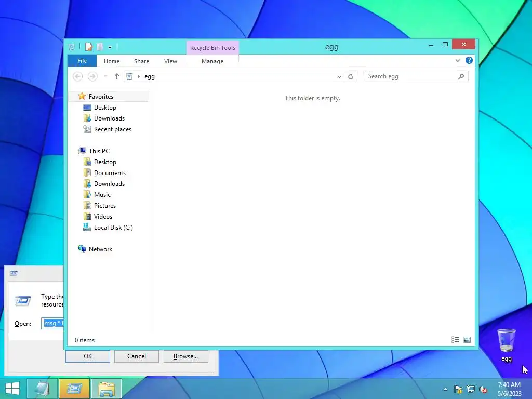
Task: Click the Notepad taskbar icon
Action: coord(42,389)
